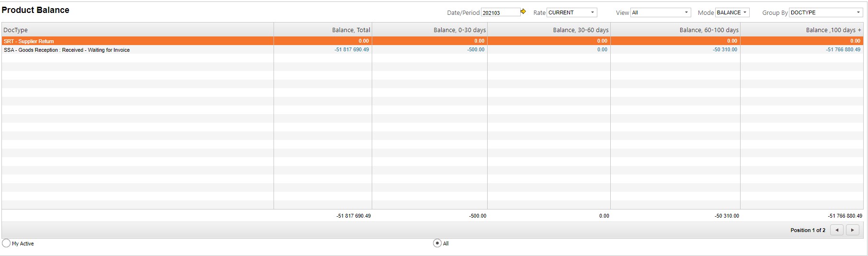Click the Balance, 0-30 days column header
The image size is (868, 256).
[459, 30]
